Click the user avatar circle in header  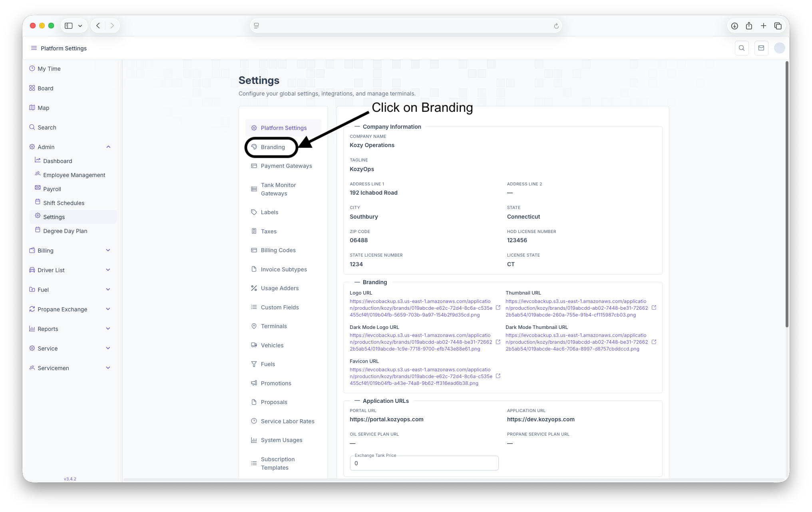pyautogui.click(x=779, y=48)
